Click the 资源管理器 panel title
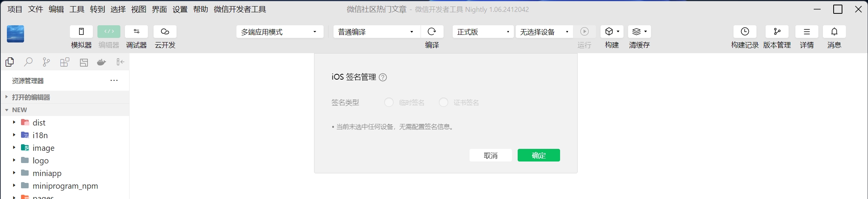 point(28,81)
